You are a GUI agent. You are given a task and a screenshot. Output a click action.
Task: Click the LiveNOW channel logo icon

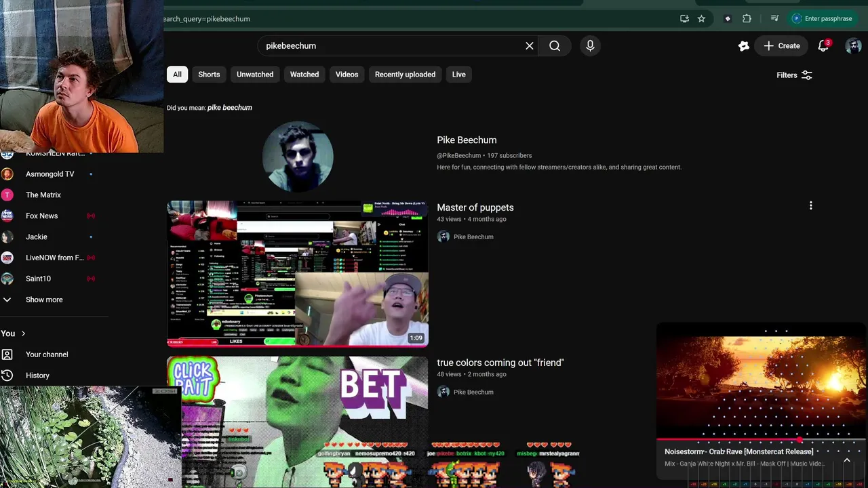7,258
